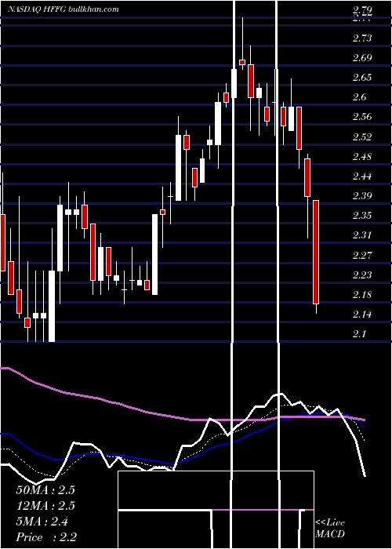The image size is (392, 549).
Task: Click the 2.65 price axis label
Action: click(x=362, y=78)
